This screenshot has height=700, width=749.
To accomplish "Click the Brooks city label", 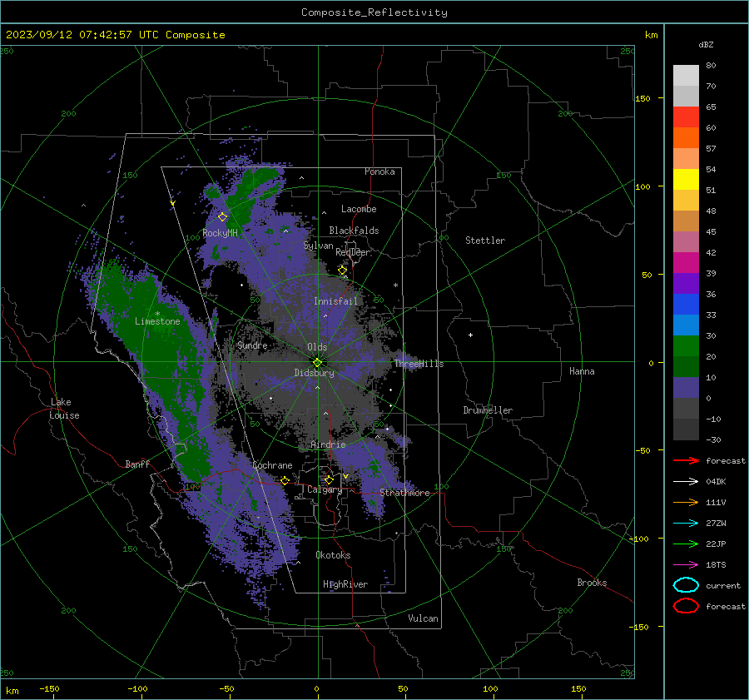I will click(592, 583).
